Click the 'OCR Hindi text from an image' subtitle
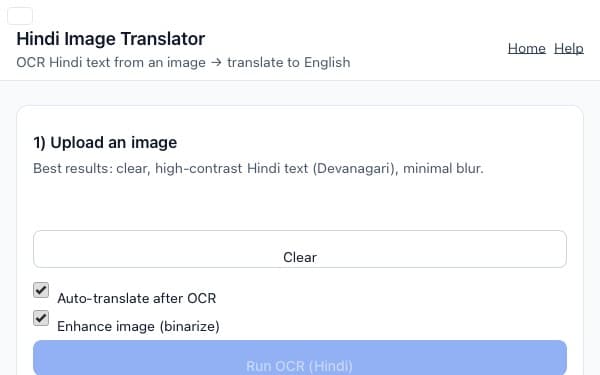Screen dimensions: 600x375 (x=183, y=62)
